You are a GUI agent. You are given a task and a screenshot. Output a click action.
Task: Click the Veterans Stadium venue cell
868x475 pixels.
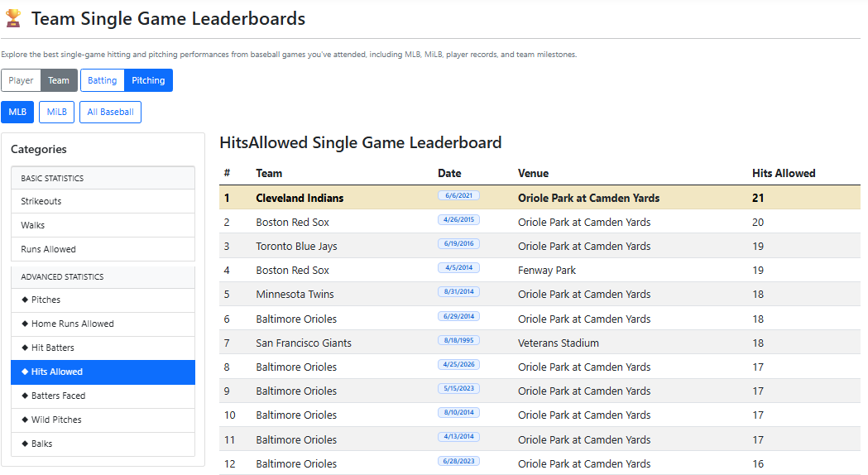click(558, 343)
